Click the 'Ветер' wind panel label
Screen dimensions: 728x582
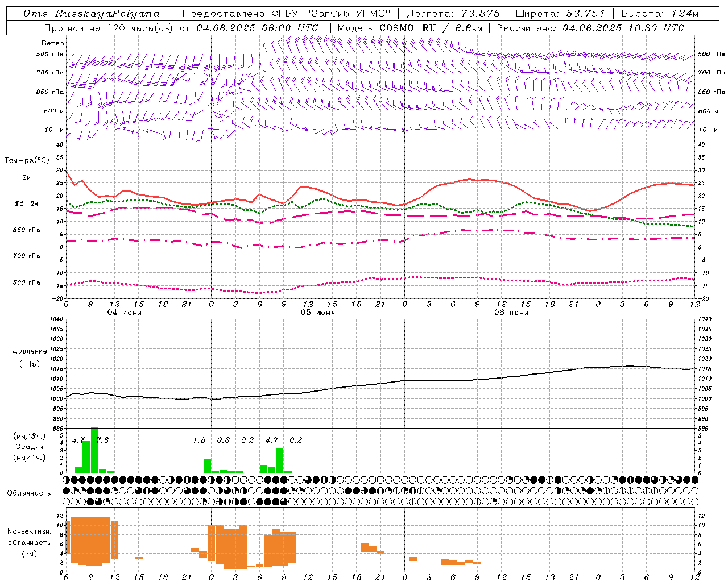tap(53, 43)
